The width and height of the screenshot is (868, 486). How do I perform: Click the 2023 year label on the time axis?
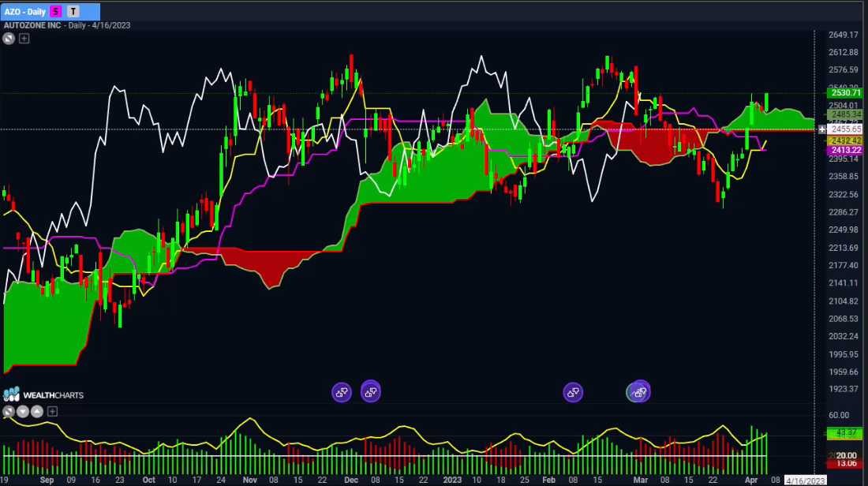click(x=452, y=480)
